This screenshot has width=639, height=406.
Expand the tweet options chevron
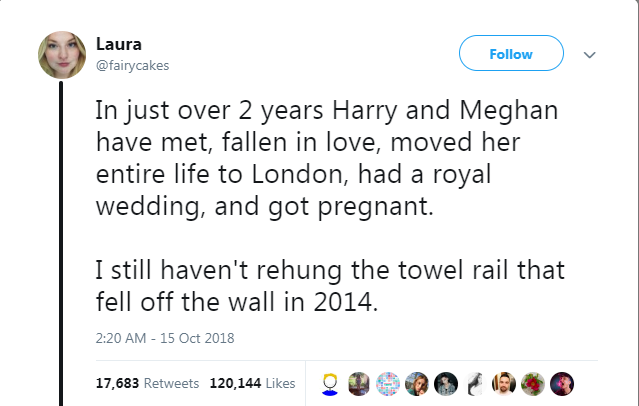(x=588, y=54)
